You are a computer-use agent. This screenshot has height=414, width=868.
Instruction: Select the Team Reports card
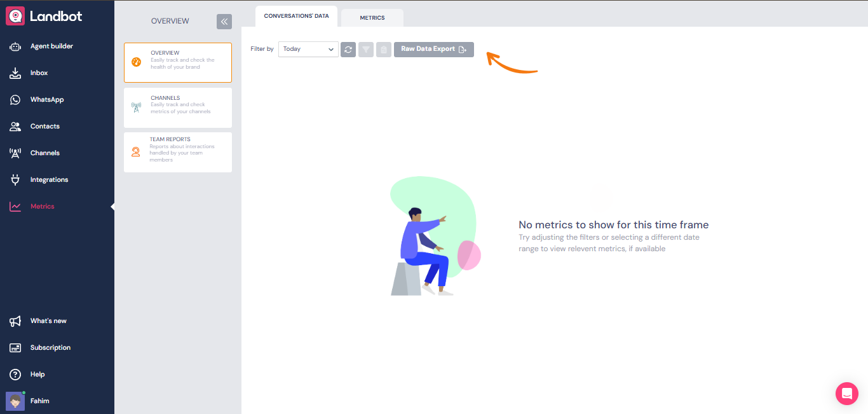(x=178, y=152)
